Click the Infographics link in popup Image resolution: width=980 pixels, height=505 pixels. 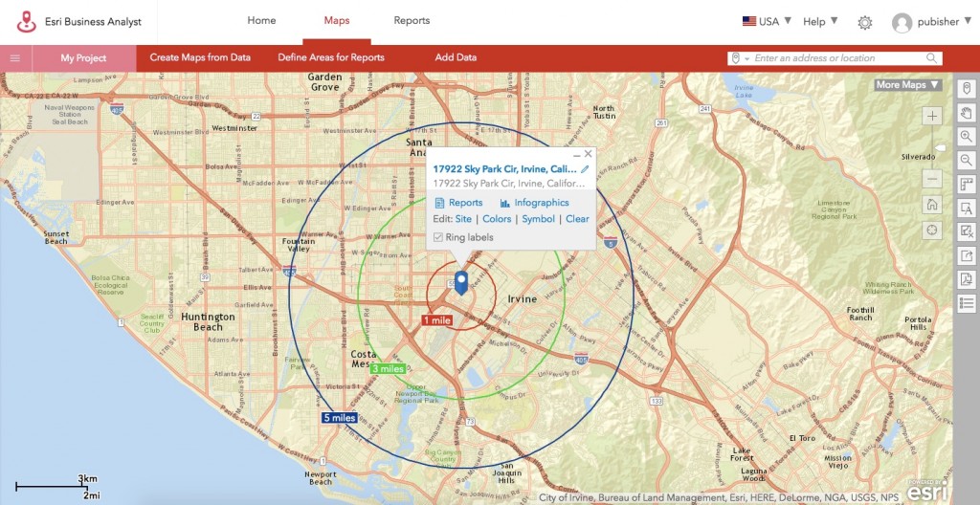(x=542, y=203)
